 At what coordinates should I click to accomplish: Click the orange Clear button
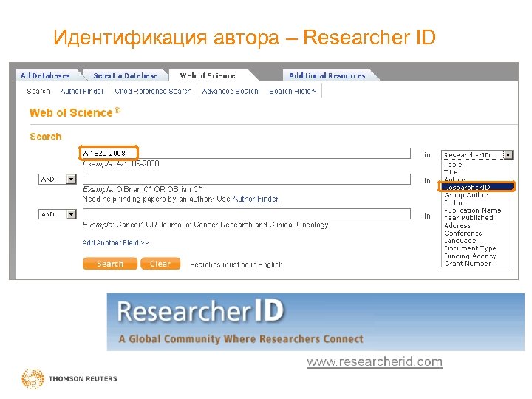pos(160,264)
